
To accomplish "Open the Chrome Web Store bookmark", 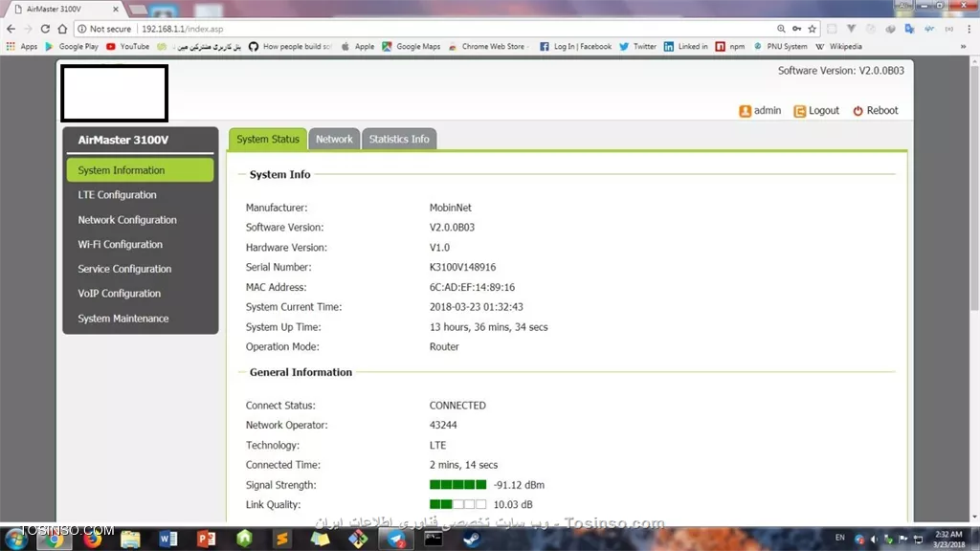I will [487, 46].
